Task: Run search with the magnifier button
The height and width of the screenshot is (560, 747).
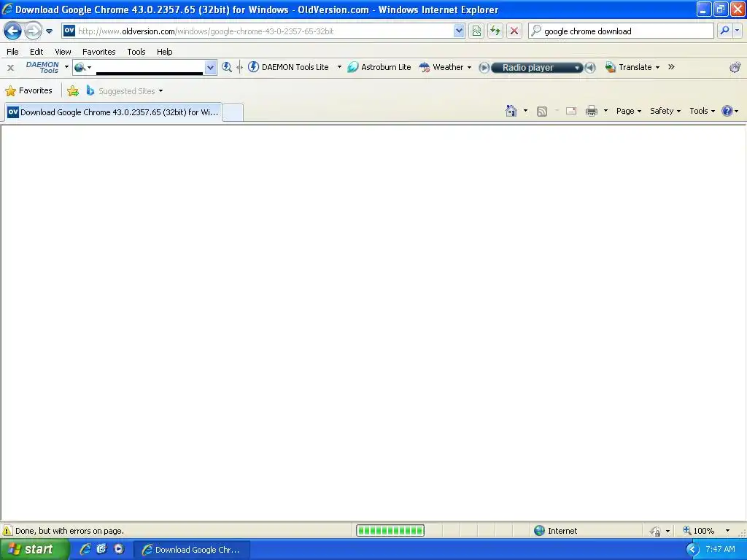Action: tap(724, 31)
